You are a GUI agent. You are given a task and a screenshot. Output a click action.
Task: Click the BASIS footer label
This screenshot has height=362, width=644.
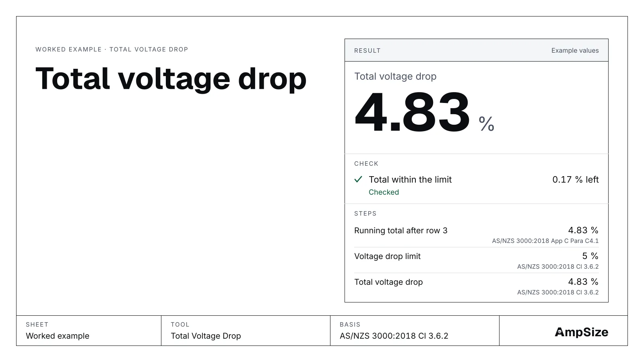click(x=350, y=325)
